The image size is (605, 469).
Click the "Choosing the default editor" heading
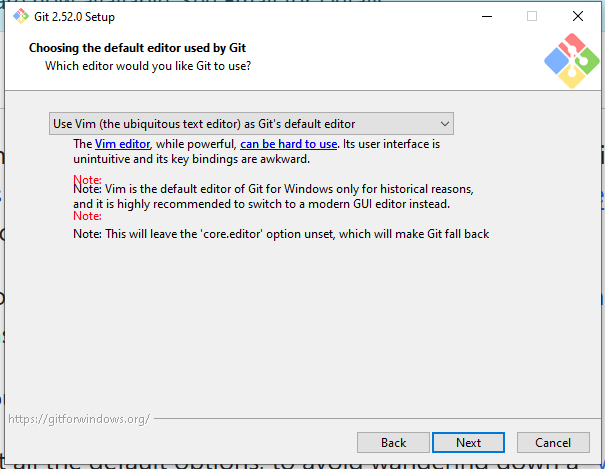(x=137, y=48)
